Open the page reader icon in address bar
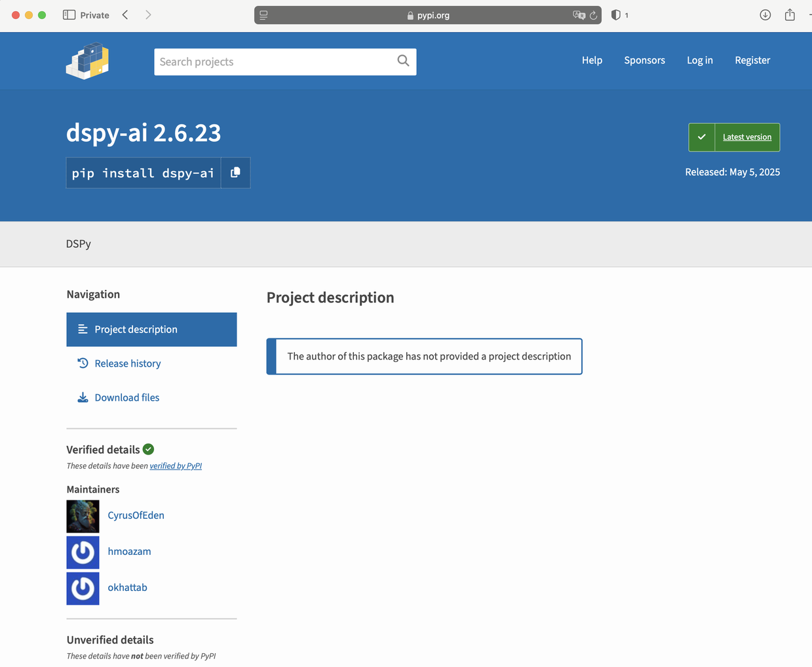This screenshot has width=812, height=667. (263, 15)
